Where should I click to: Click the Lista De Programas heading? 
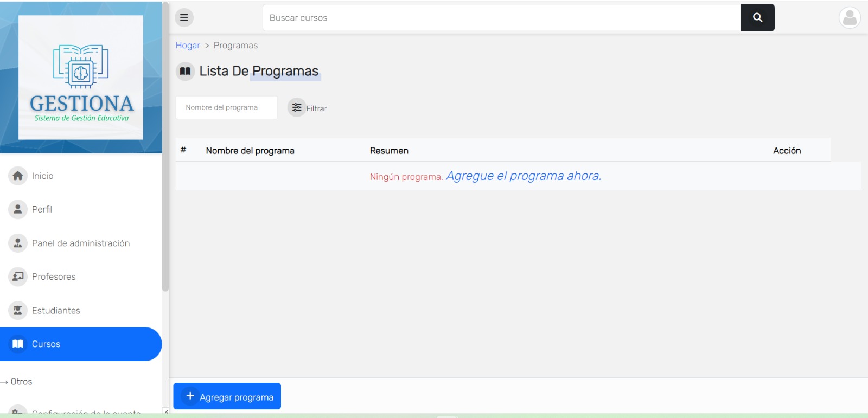pyautogui.click(x=259, y=71)
